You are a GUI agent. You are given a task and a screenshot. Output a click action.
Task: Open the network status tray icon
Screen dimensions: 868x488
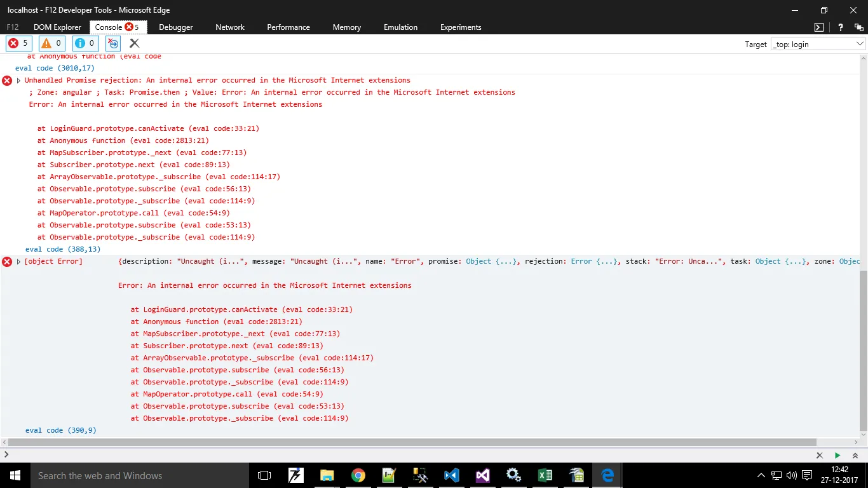click(776, 475)
